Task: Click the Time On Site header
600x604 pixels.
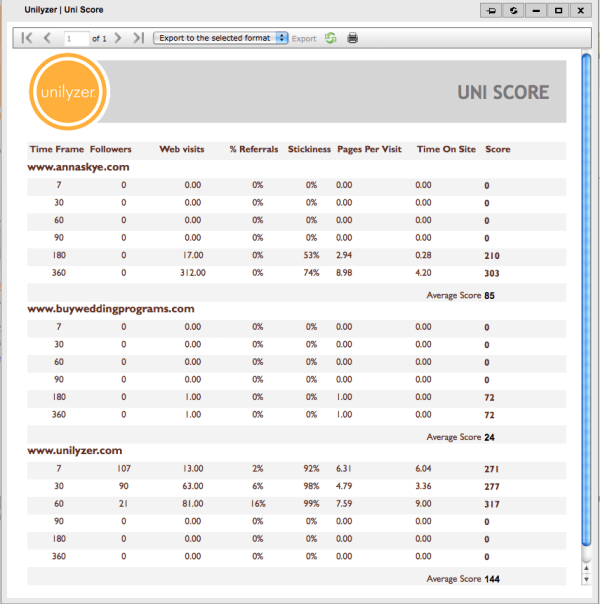Action: coord(446,149)
